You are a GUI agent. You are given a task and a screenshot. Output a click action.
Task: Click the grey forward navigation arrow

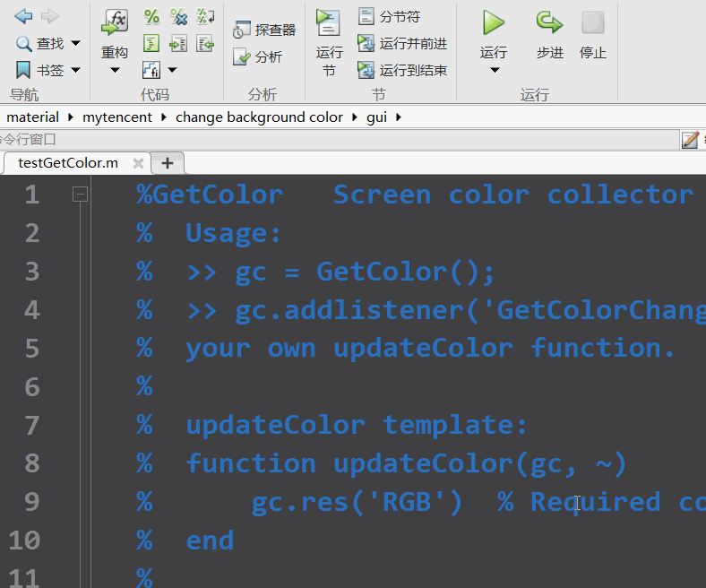coord(49,17)
